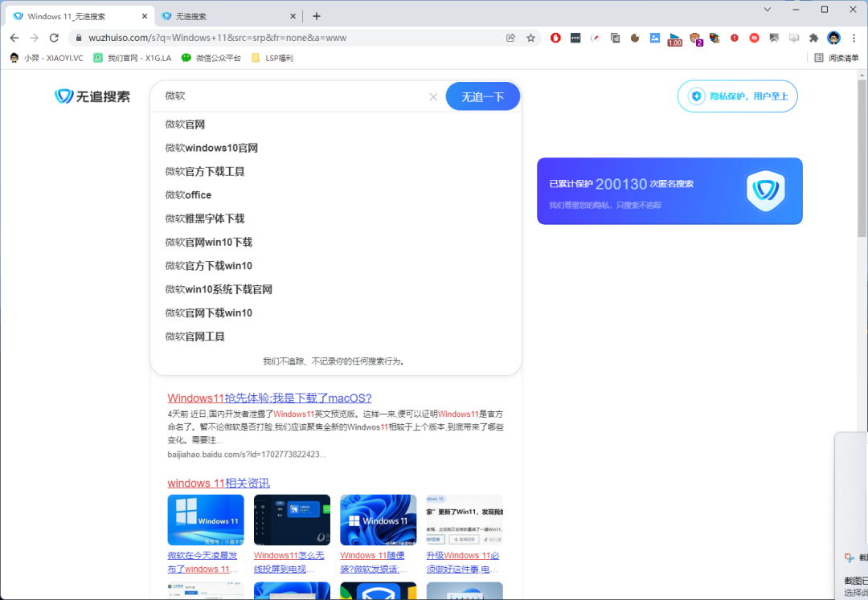Reload the current page
This screenshot has height=600, width=868.
tap(54, 38)
